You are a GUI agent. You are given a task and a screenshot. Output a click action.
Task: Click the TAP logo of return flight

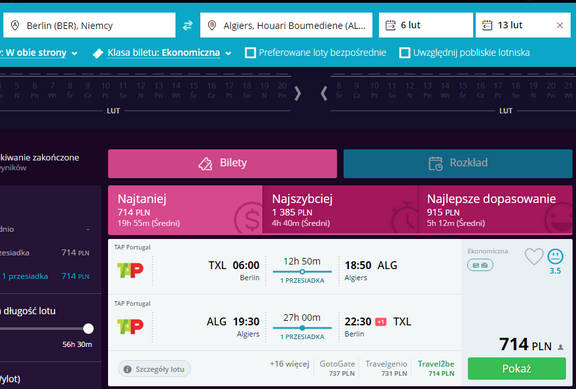130,326
